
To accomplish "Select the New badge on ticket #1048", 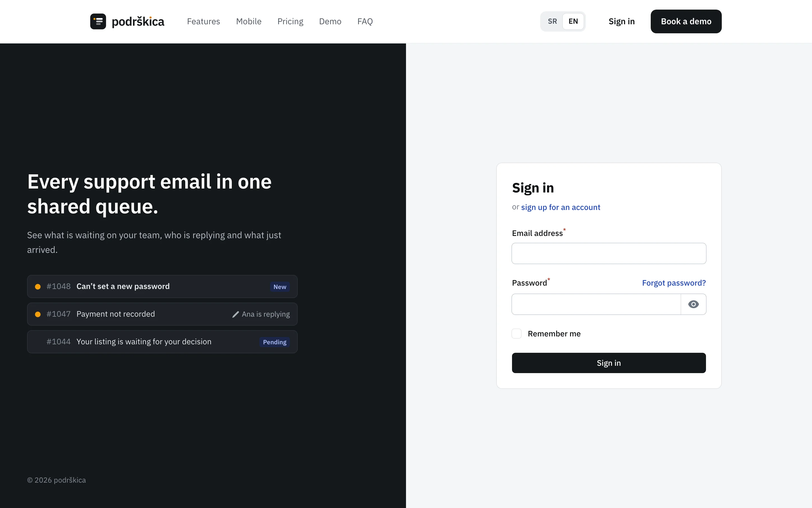I will pos(280,287).
